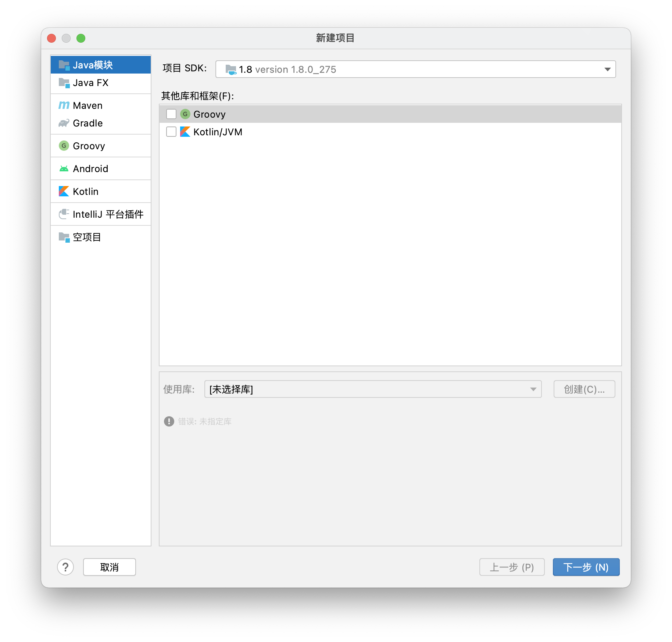
Task: Click the Kotlin logo icon in sidebar
Action: coord(64,191)
